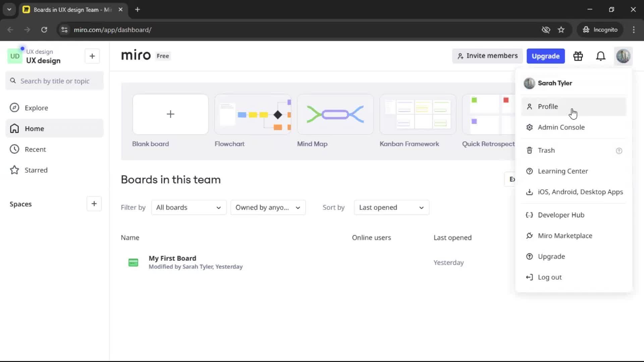
Task: Open the browser tab search dropdown
Action: 9,9
